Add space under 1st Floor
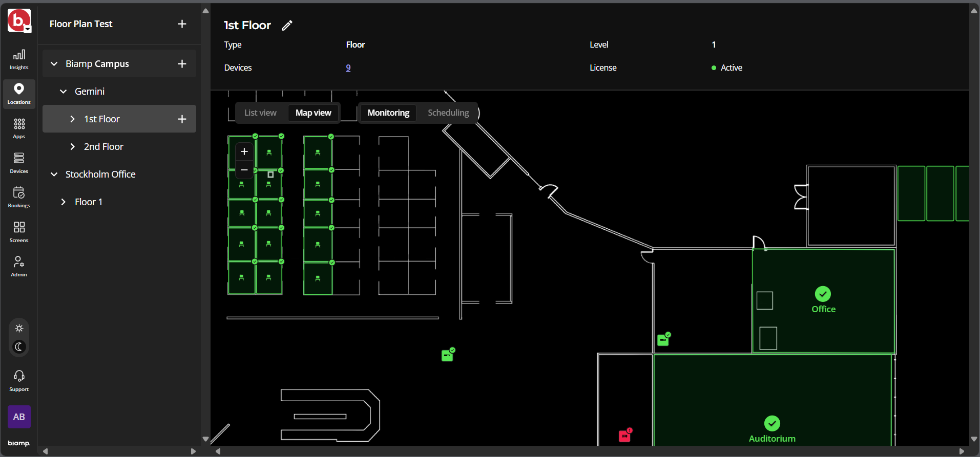The height and width of the screenshot is (457, 980). pos(182,119)
